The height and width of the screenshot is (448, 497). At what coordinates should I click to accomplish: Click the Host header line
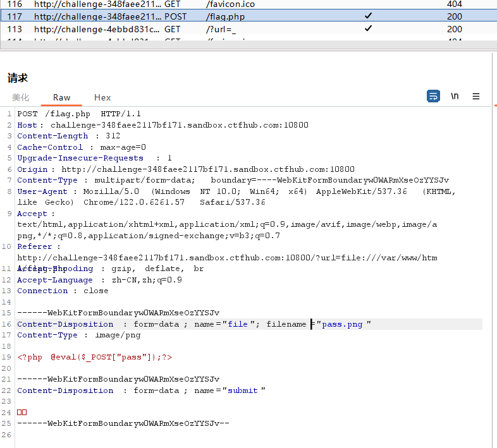tap(163, 125)
